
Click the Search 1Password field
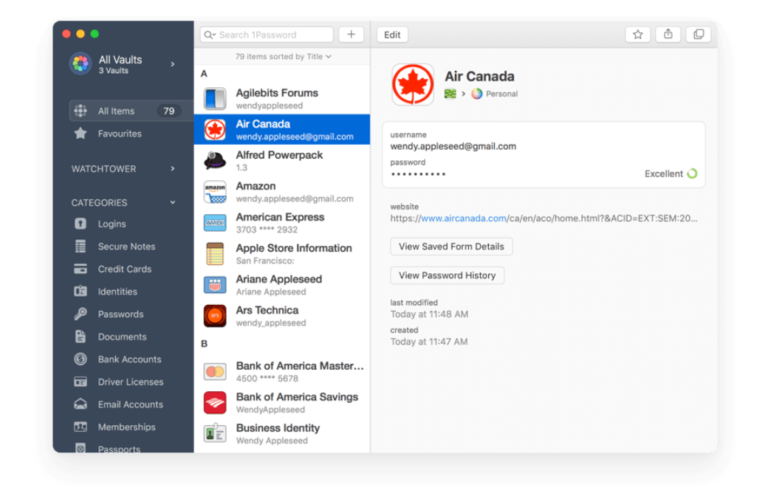coord(266,35)
